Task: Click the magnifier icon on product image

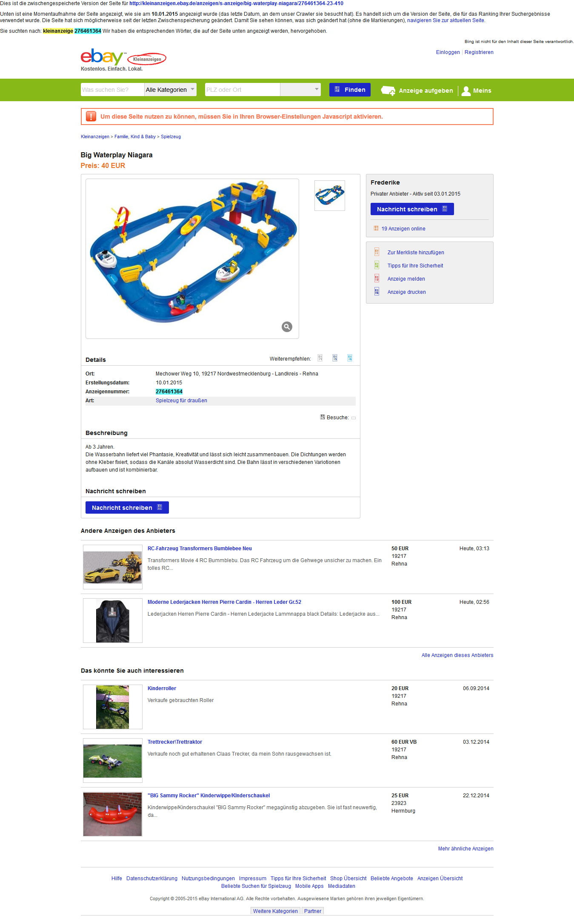Action: (287, 327)
